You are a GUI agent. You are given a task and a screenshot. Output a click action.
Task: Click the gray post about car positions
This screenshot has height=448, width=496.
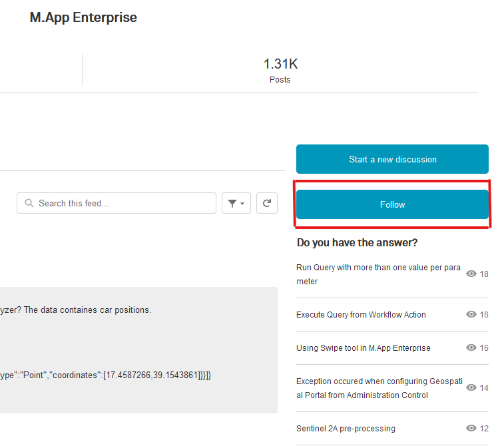[x=138, y=349]
